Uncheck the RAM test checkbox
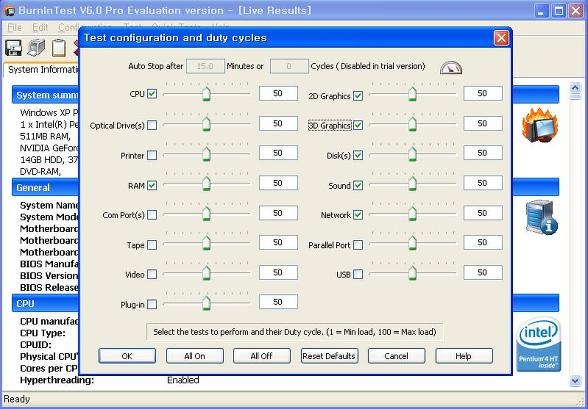The image size is (588, 409). [152, 185]
